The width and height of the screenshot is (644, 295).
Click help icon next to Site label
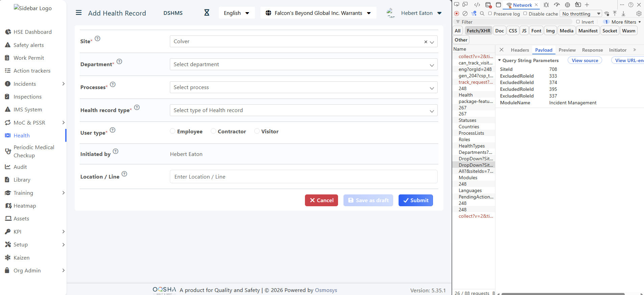click(x=98, y=38)
